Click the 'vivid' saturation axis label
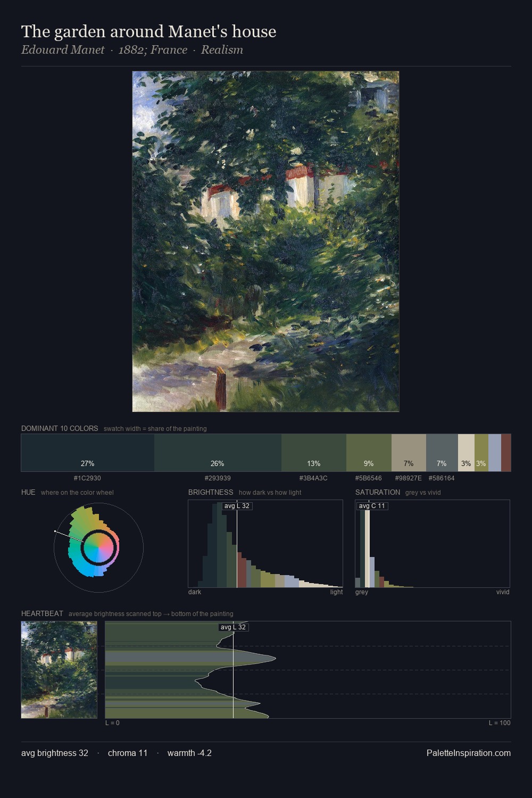Screen dimensions: 532x798 click(503, 592)
